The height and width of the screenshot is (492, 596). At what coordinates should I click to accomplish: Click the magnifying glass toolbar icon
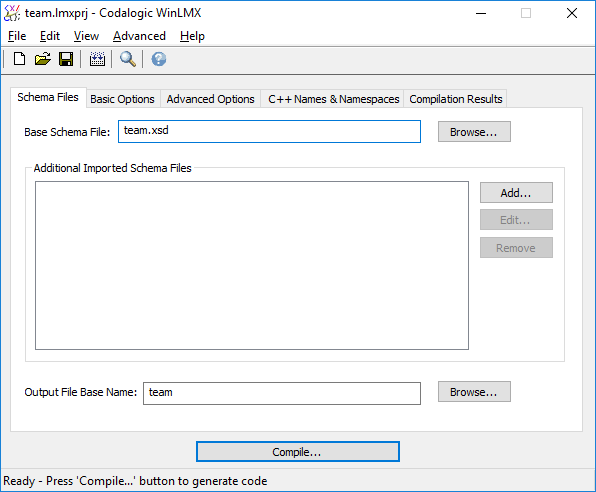(128, 59)
